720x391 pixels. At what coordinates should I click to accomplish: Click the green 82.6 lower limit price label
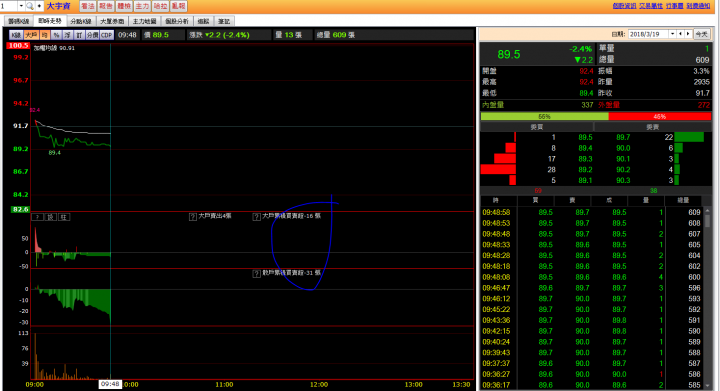click(x=20, y=209)
